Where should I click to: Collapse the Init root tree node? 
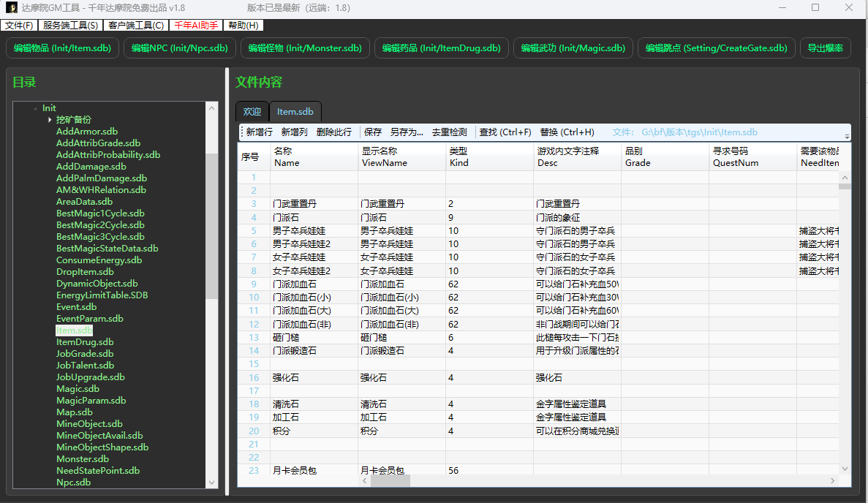point(35,108)
